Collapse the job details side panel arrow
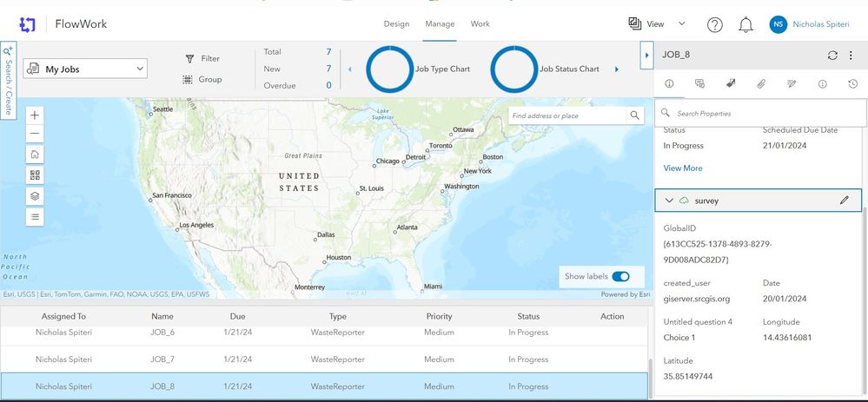Screen dimensions: 868x402 (x=646, y=56)
